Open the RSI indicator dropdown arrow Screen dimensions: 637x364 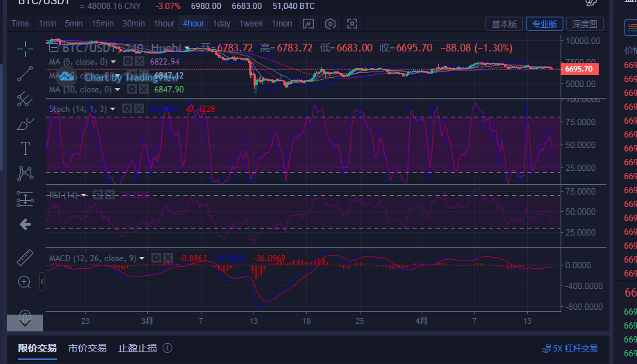[83, 195]
